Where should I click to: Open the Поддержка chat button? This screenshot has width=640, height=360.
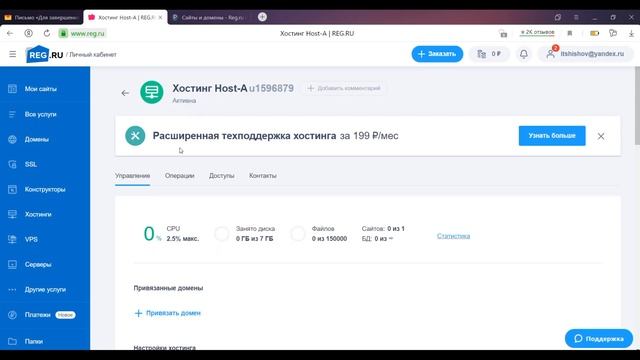pos(599,339)
